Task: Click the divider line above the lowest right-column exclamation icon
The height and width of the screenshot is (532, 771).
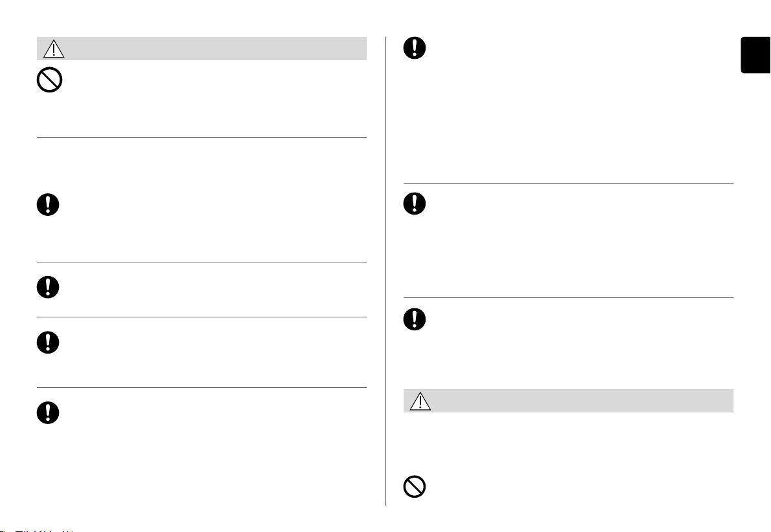Action: [569, 298]
